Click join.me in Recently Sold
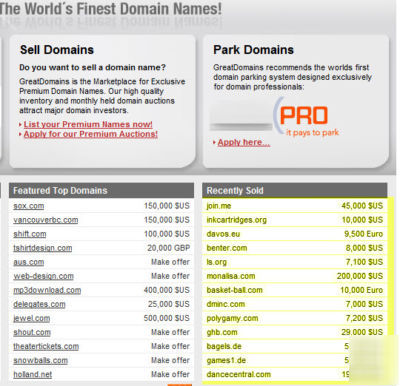This screenshot has height=386, width=400. [219, 206]
